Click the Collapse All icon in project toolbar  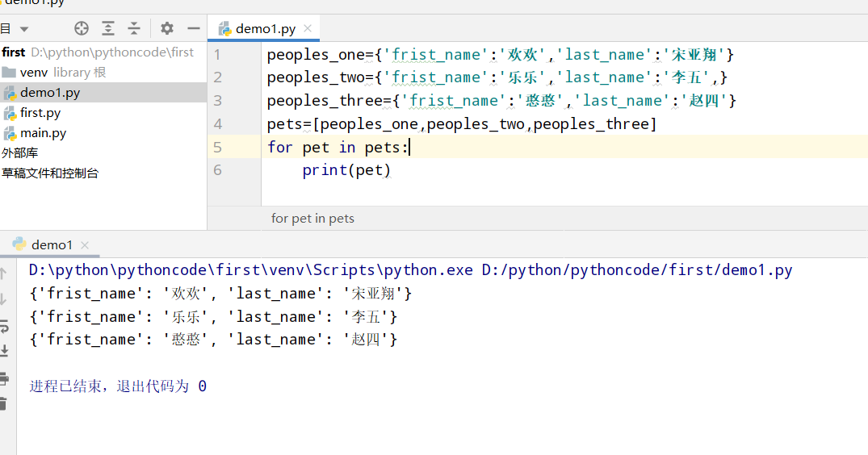coord(135,28)
